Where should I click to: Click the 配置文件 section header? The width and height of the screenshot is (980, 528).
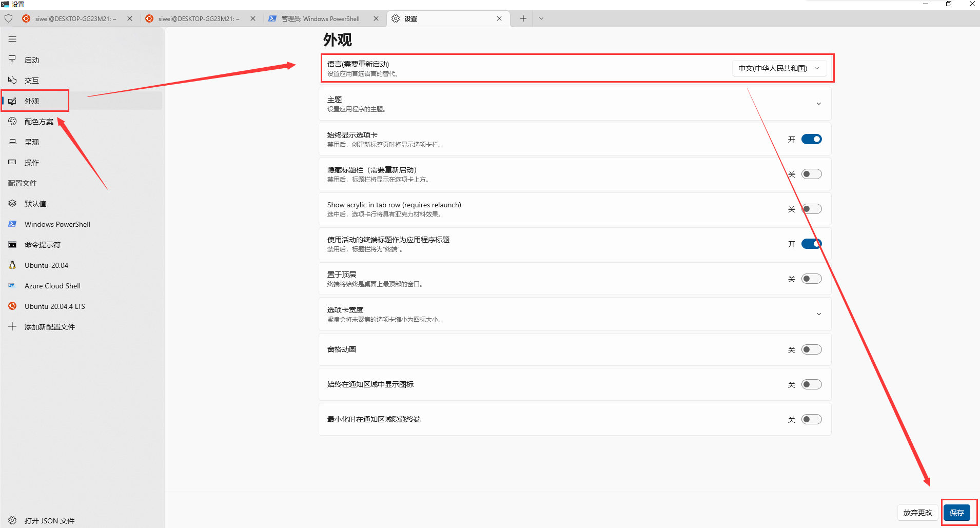(x=23, y=183)
